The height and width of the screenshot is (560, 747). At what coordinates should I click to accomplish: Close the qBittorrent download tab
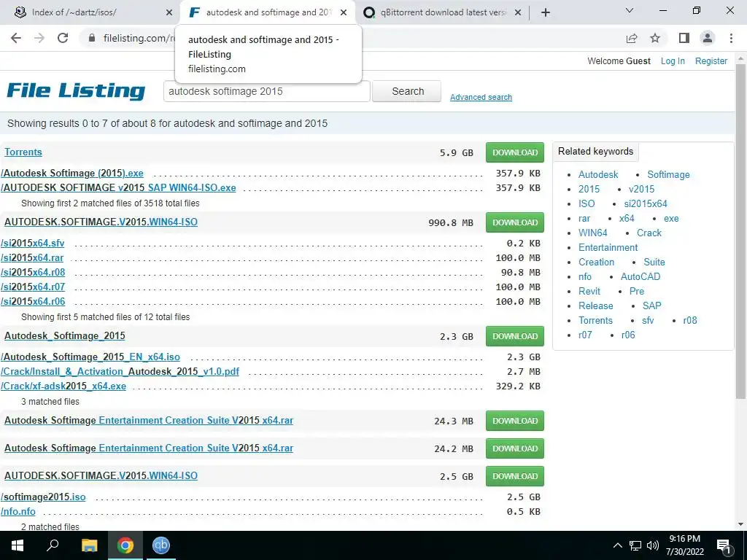pyautogui.click(x=518, y=12)
